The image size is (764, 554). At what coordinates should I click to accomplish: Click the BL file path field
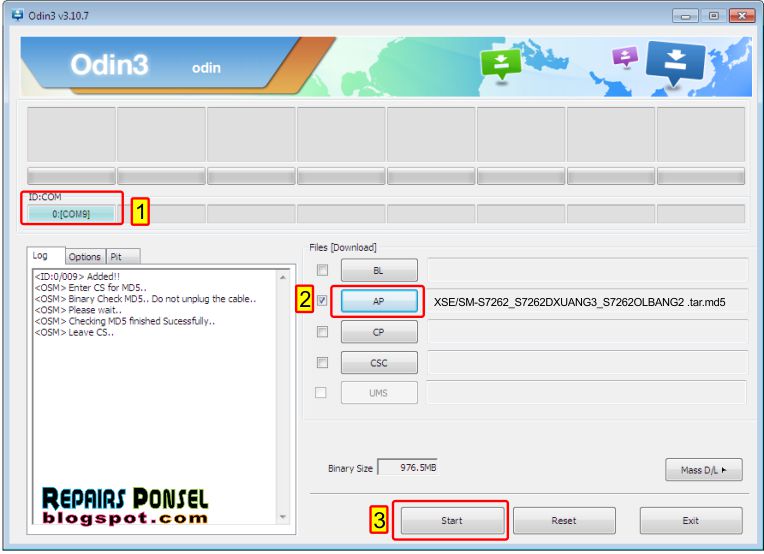click(588, 270)
